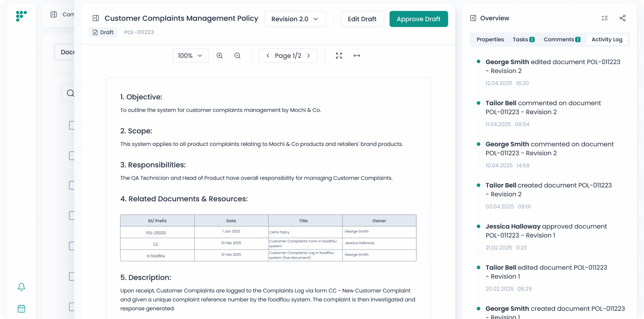Screen dimensions: 644x319
Task: Click the share icon in Overview header
Action: point(622,18)
